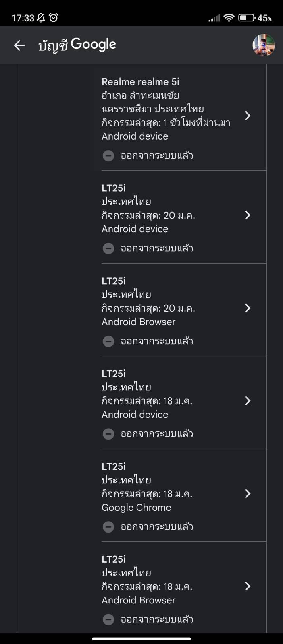Tap the Google Chrome browser label
This screenshot has width=283, height=644.
pos(136,508)
